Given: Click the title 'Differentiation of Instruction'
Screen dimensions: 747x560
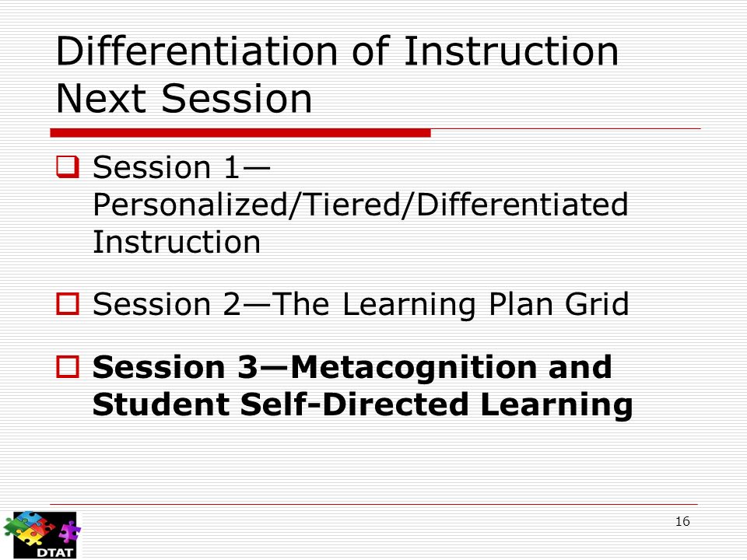Looking at the screenshot, I should (x=337, y=51).
